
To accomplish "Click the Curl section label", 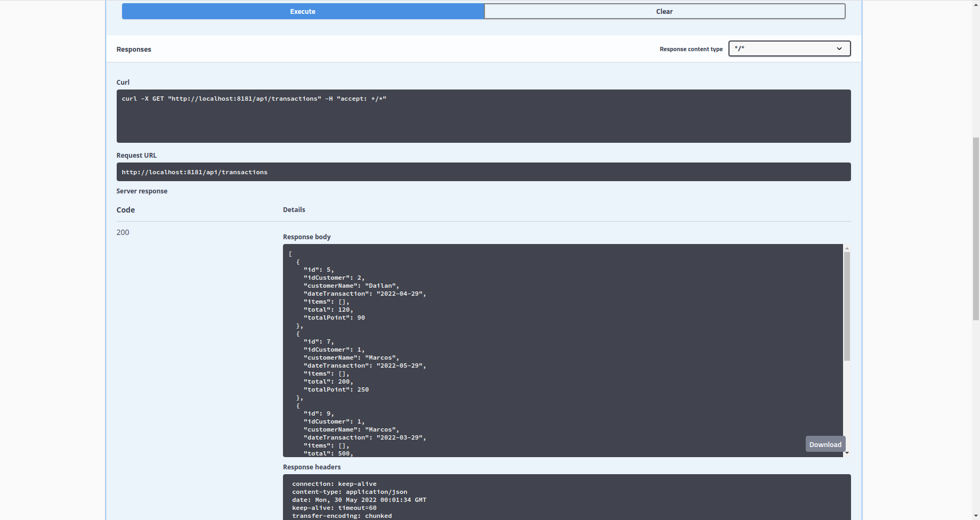I will [x=123, y=82].
